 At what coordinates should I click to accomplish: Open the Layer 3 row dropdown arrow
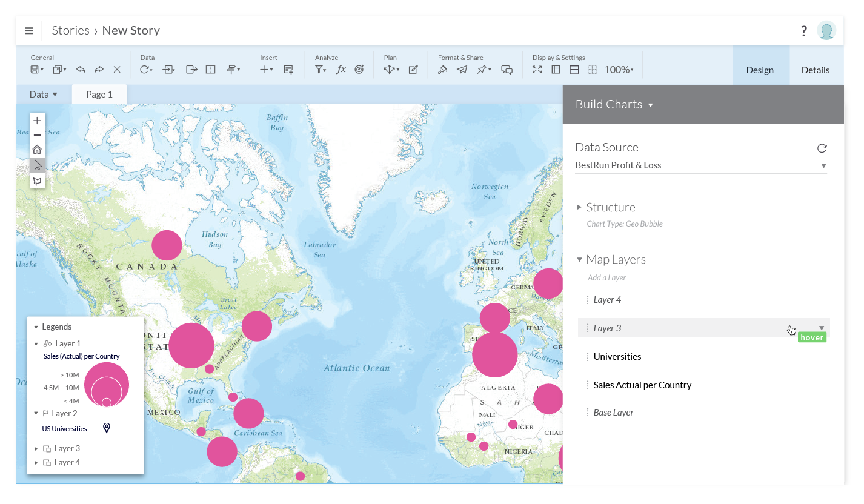tap(822, 328)
